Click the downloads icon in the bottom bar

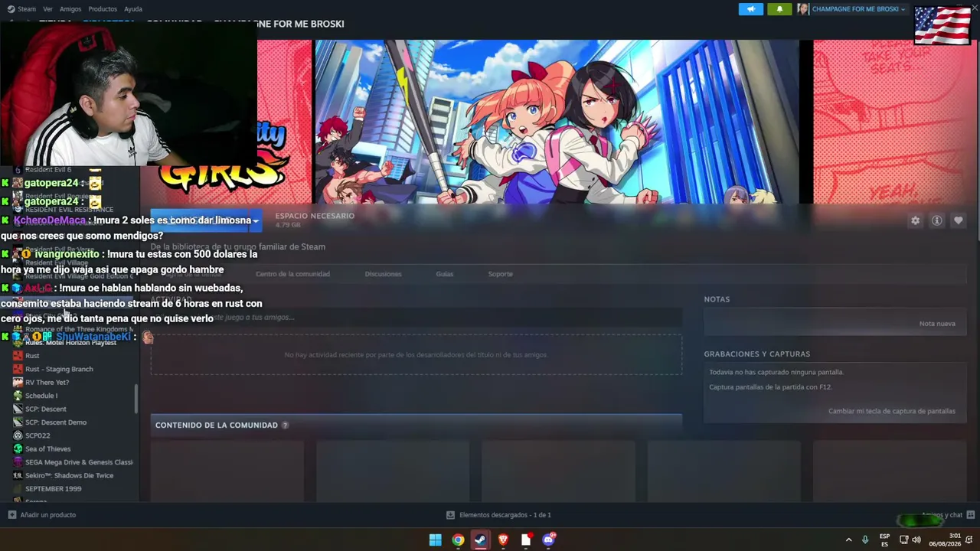pyautogui.click(x=450, y=515)
